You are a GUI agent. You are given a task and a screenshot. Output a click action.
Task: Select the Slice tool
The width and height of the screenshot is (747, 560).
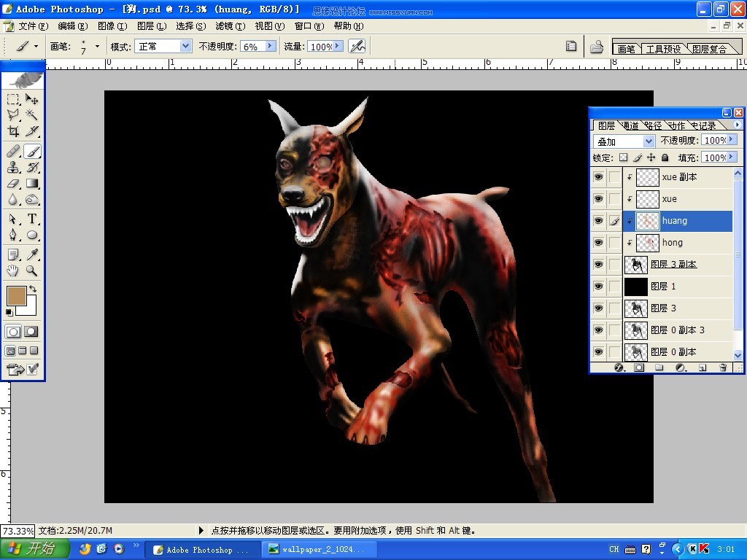click(32, 131)
